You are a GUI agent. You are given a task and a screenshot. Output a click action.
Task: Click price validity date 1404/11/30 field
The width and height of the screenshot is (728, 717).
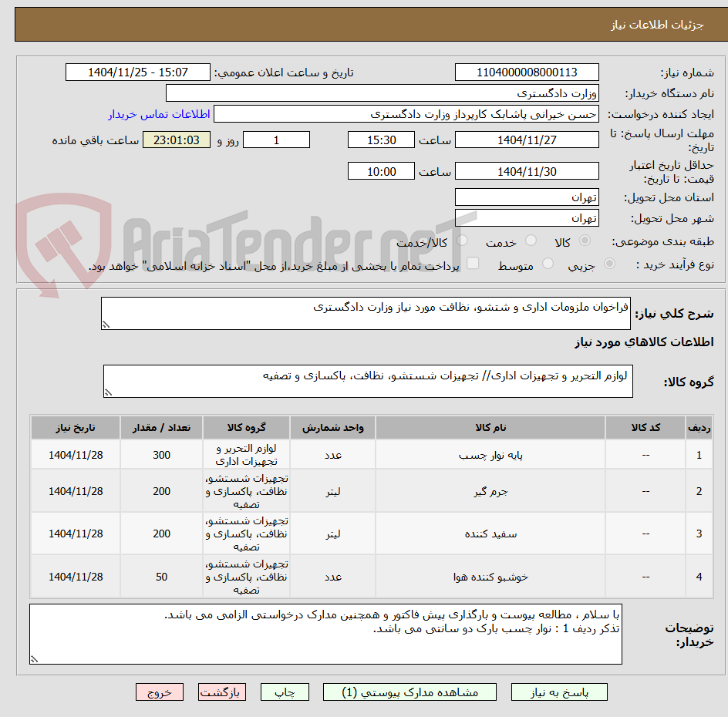coord(527,171)
